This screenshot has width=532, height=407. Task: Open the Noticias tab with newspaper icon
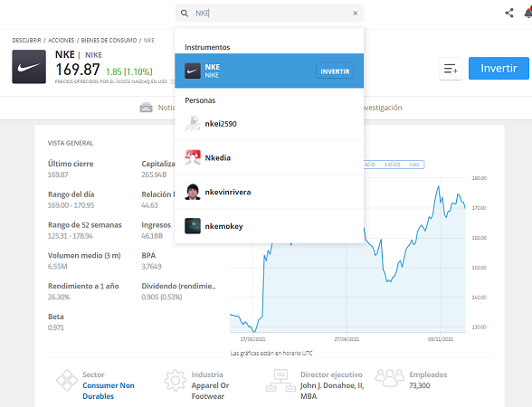tap(157, 108)
